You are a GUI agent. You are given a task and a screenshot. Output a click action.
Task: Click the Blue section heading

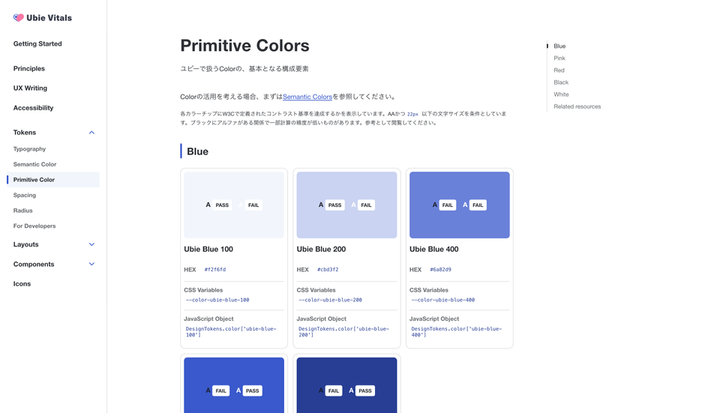[x=197, y=152]
